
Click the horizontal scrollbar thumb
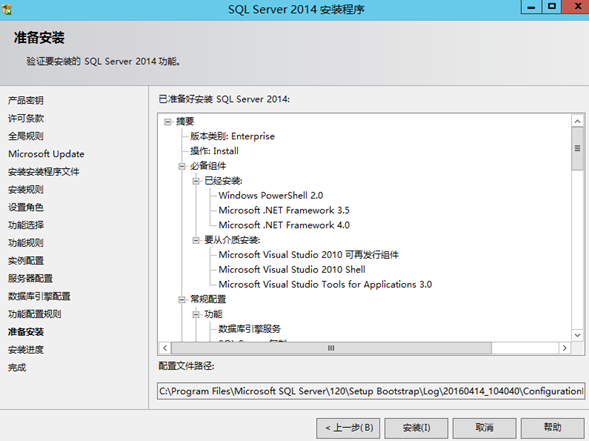pos(331,348)
